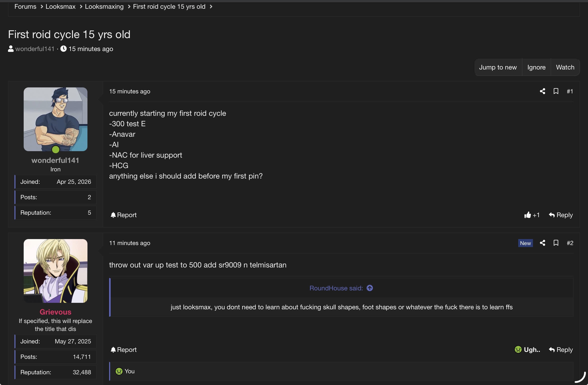The height and width of the screenshot is (385, 588).
Task: Click the Ugh.. reaction on Grievous's post
Action: tap(527, 350)
